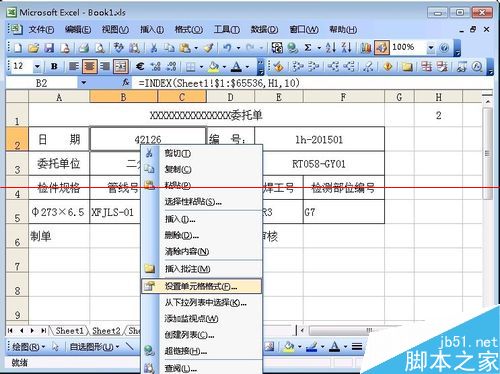The image size is (500, 374).
Task: Toggle the Drawing toolbar icon
Action: click(382, 48)
